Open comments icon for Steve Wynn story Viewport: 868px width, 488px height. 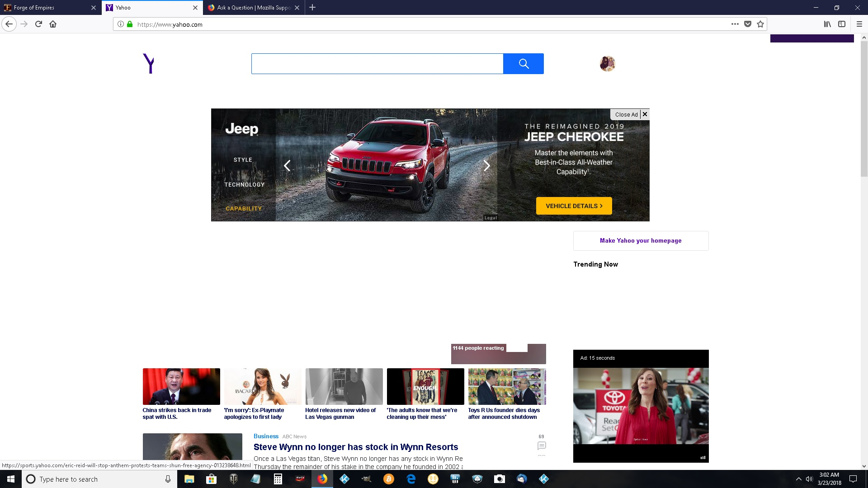[x=542, y=446]
